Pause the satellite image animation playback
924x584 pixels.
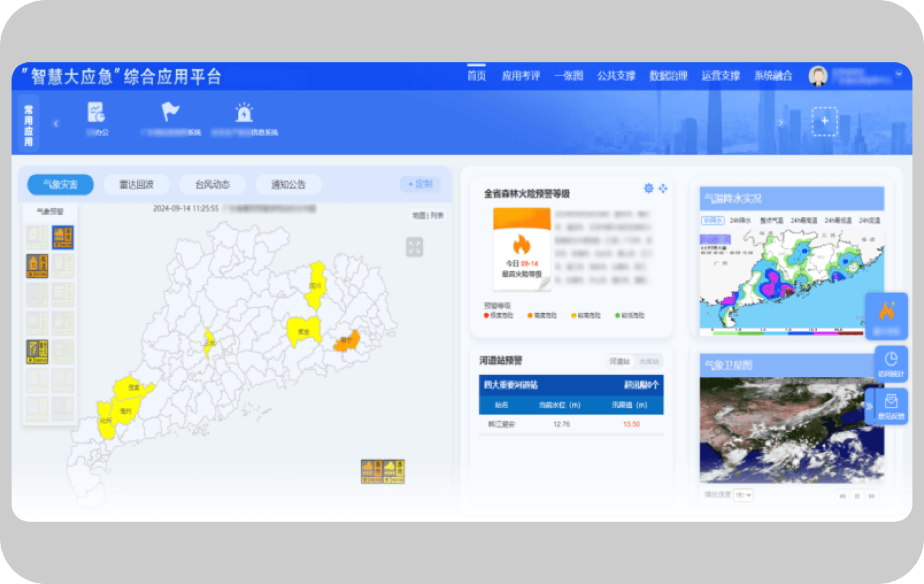coord(857,495)
